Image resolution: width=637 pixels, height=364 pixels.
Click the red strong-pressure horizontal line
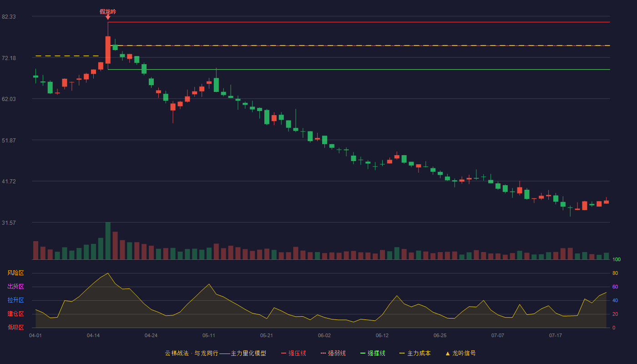359,22
